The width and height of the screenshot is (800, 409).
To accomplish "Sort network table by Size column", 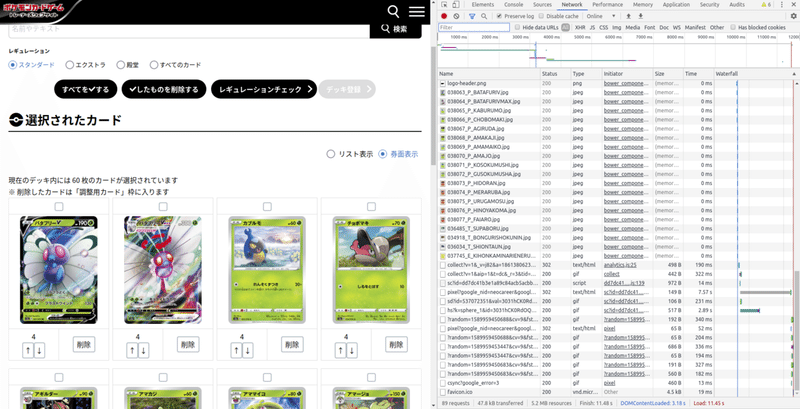I will coord(668,74).
